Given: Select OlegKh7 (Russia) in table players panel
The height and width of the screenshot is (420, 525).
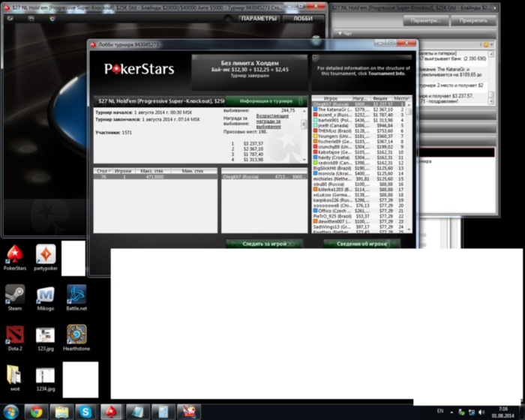Looking at the screenshot, I should [264, 176].
